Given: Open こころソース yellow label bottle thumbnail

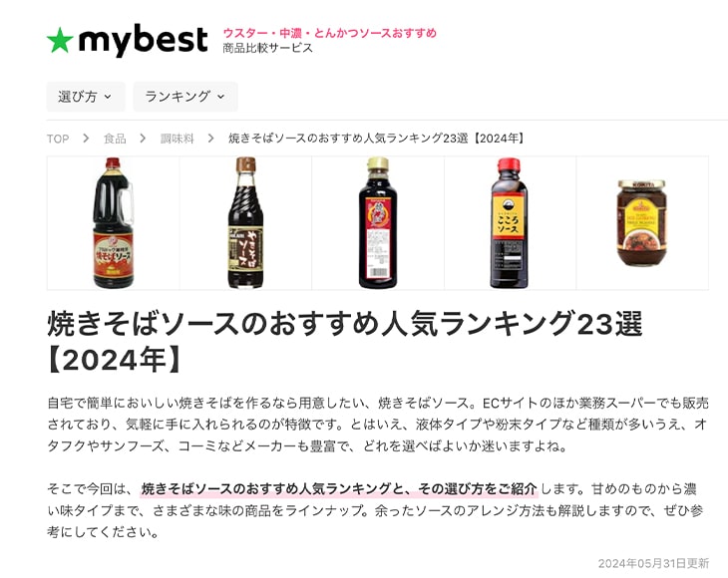Looking at the screenshot, I should (x=511, y=223).
